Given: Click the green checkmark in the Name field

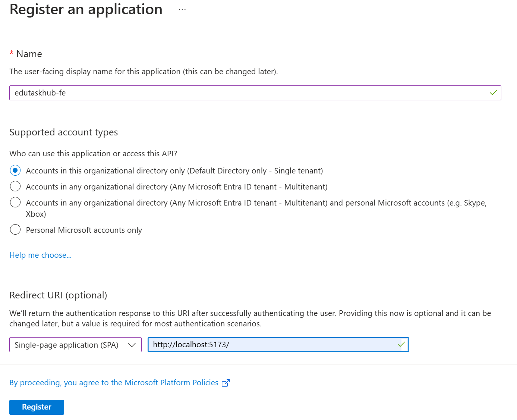Looking at the screenshot, I should click(493, 93).
